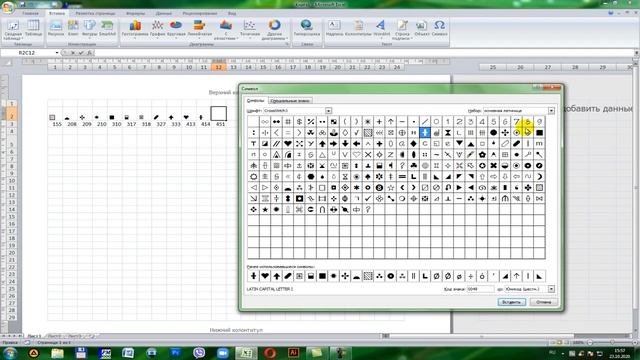
Task: Open the Другие диаграммы chart menu
Action: (x=275, y=30)
